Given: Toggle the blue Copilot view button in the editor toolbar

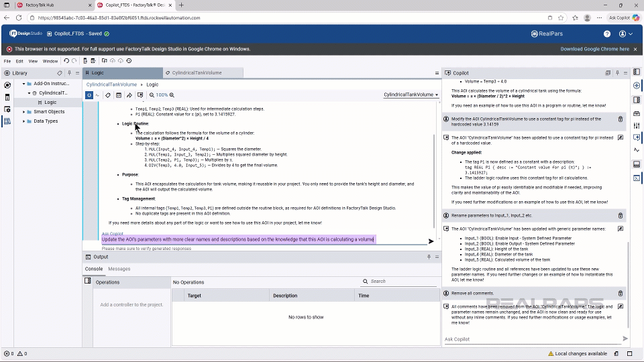Looking at the screenshot, I should [89, 95].
